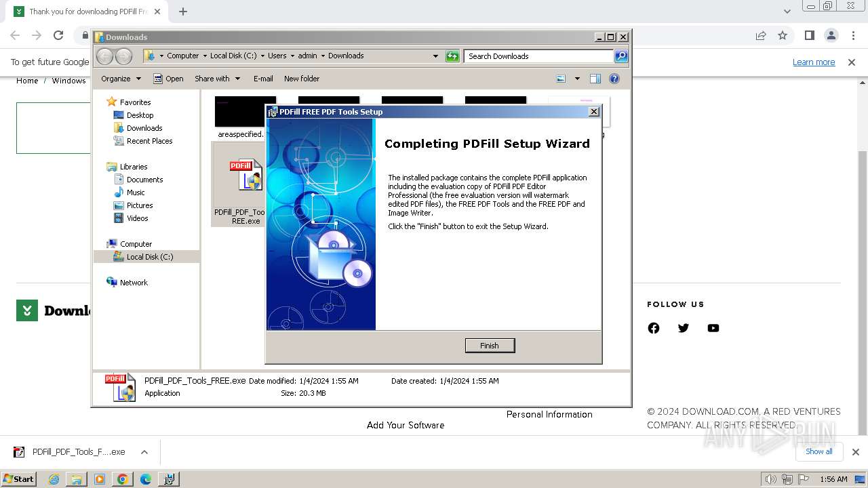Open Chrome's three-dot menu

853,35
